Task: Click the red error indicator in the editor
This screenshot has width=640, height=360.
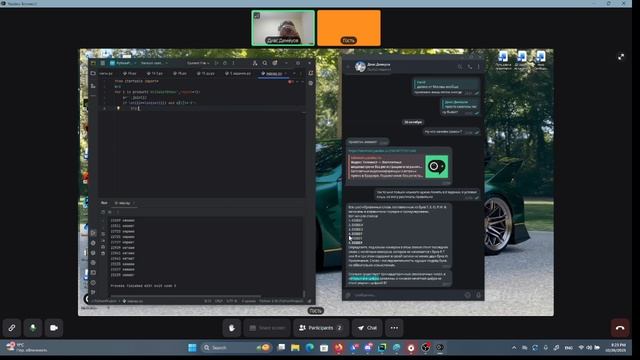Action: point(291,82)
